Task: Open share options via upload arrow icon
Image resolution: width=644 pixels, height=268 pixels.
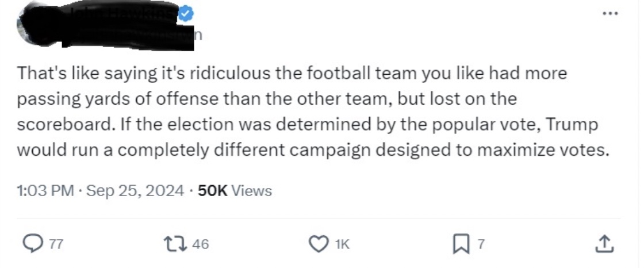Action: pyautogui.click(x=606, y=244)
